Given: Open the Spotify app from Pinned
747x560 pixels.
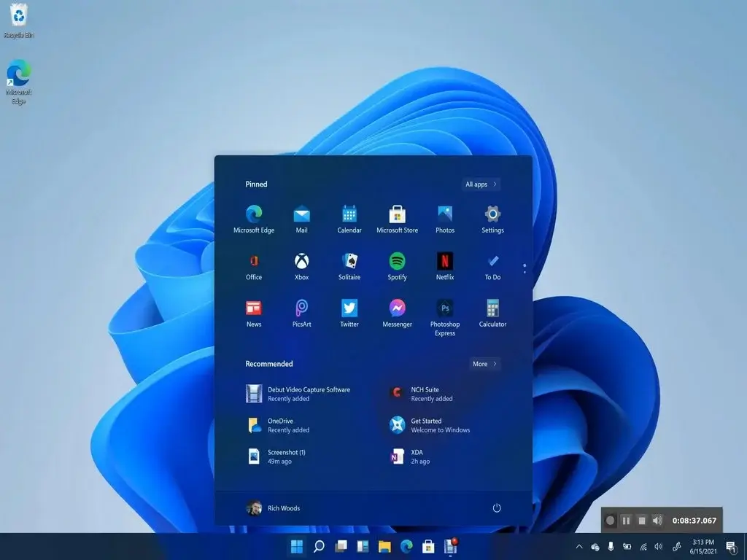Looking at the screenshot, I should (x=397, y=261).
